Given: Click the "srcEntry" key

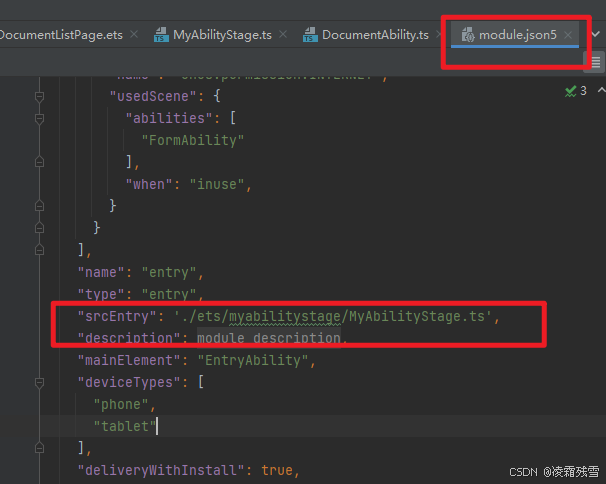Looking at the screenshot, I should tap(117, 317).
